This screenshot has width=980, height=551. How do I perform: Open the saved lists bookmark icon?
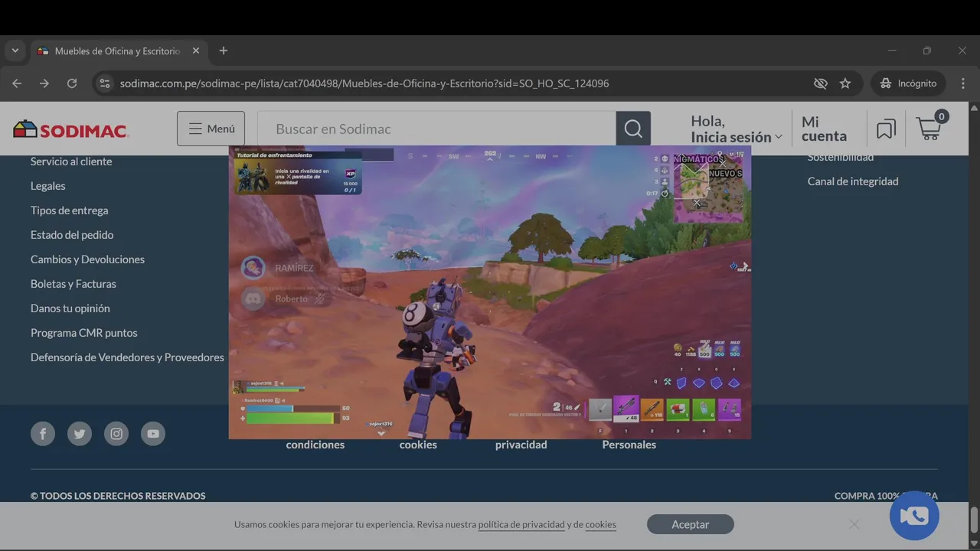886,129
